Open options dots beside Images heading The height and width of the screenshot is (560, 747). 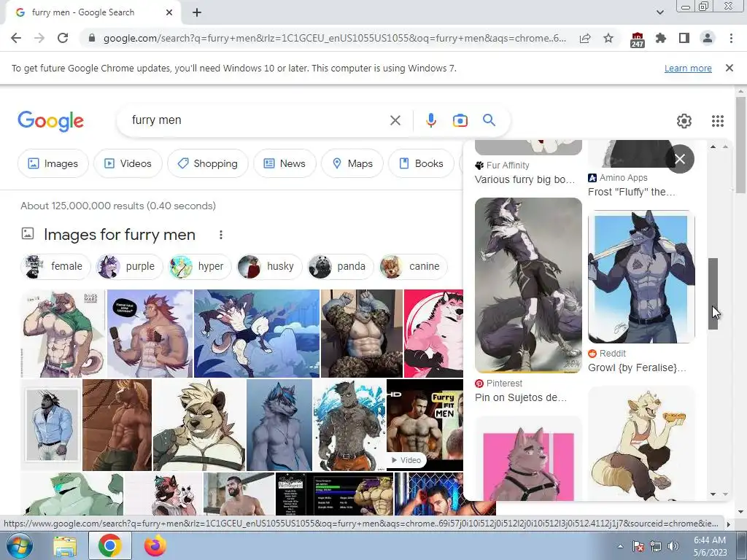(x=220, y=235)
